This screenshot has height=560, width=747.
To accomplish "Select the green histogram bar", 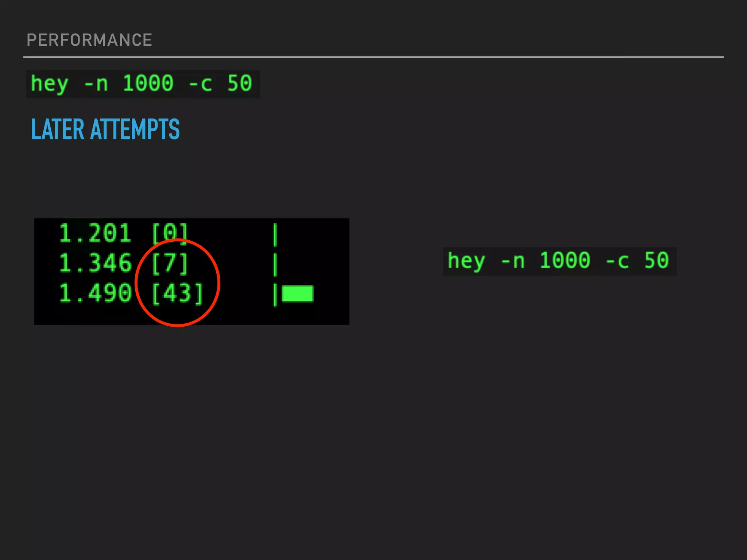I will tap(297, 294).
